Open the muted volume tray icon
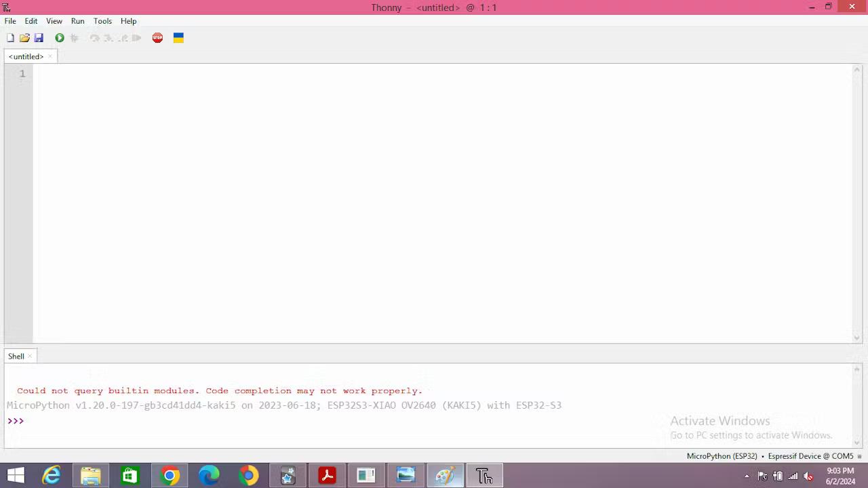The image size is (868, 488). 808,476
